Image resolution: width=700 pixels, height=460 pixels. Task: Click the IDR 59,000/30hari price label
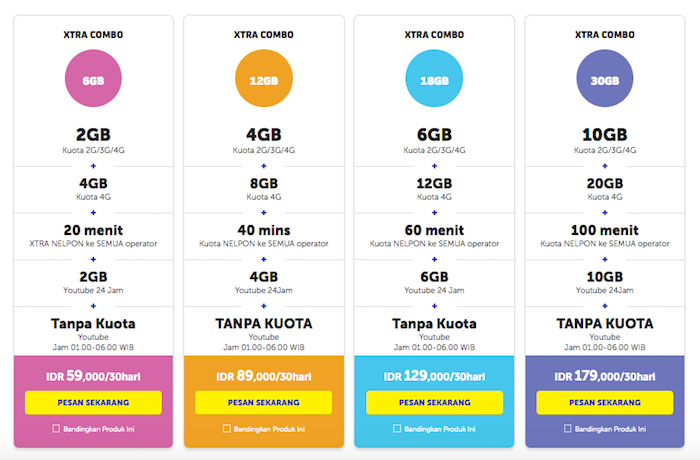tap(93, 376)
